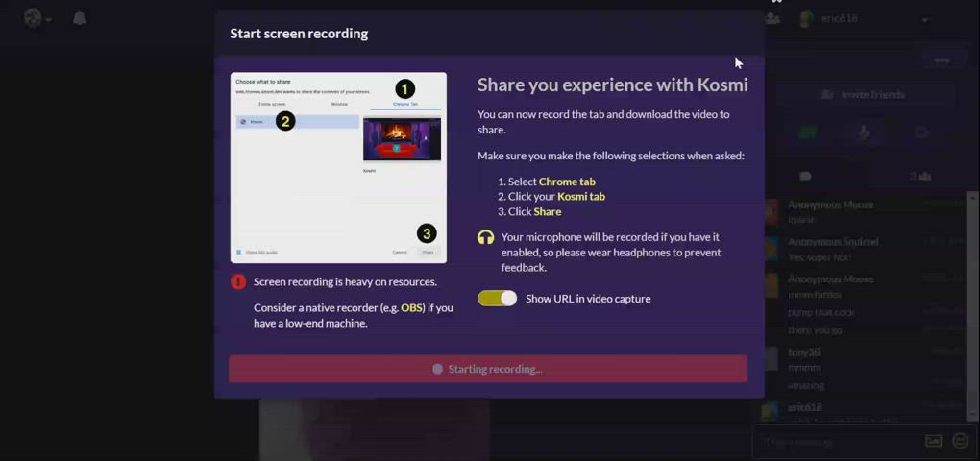Toggle the webcam icon in sidebar
The width and height of the screenshot is (980, 461).
tap(921, 133)
